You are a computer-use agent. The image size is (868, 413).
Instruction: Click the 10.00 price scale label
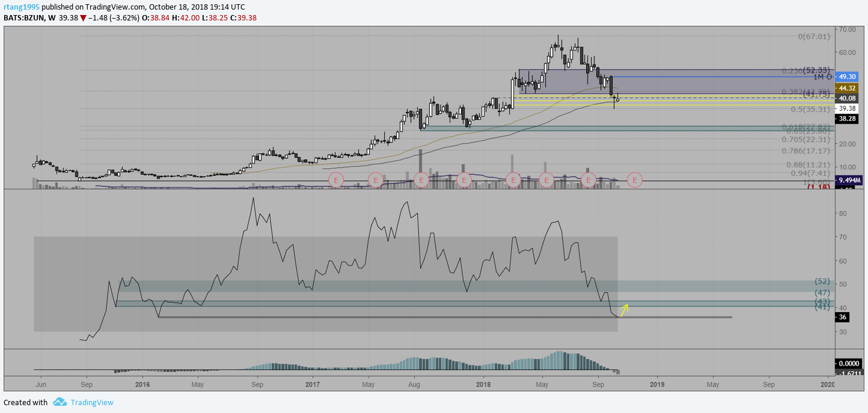pos(848,167)
